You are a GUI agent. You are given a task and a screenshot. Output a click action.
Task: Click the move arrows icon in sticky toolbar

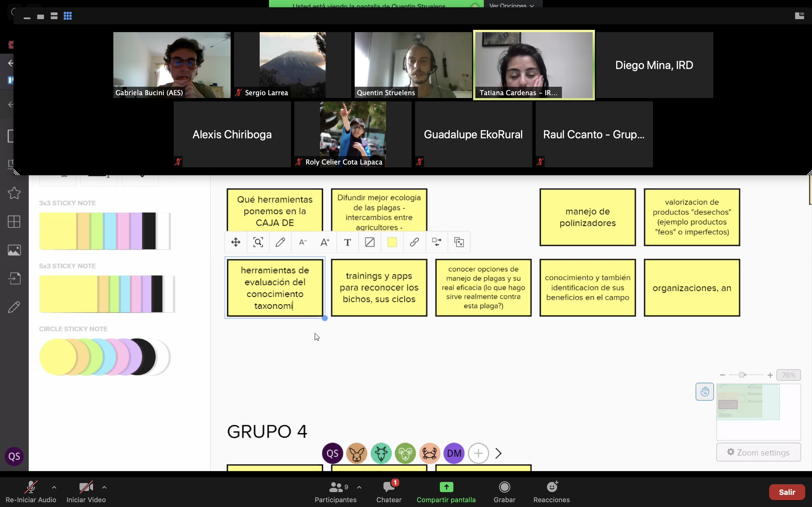point(235,242)
